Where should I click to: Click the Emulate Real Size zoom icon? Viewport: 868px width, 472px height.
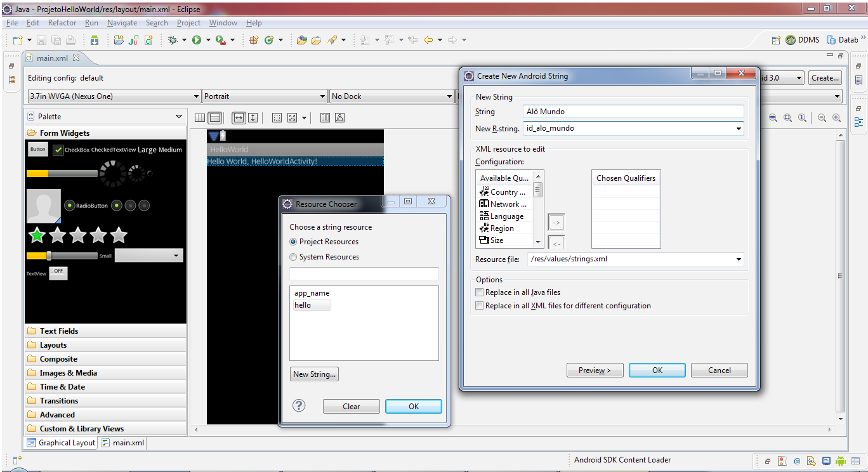[773, 117]
